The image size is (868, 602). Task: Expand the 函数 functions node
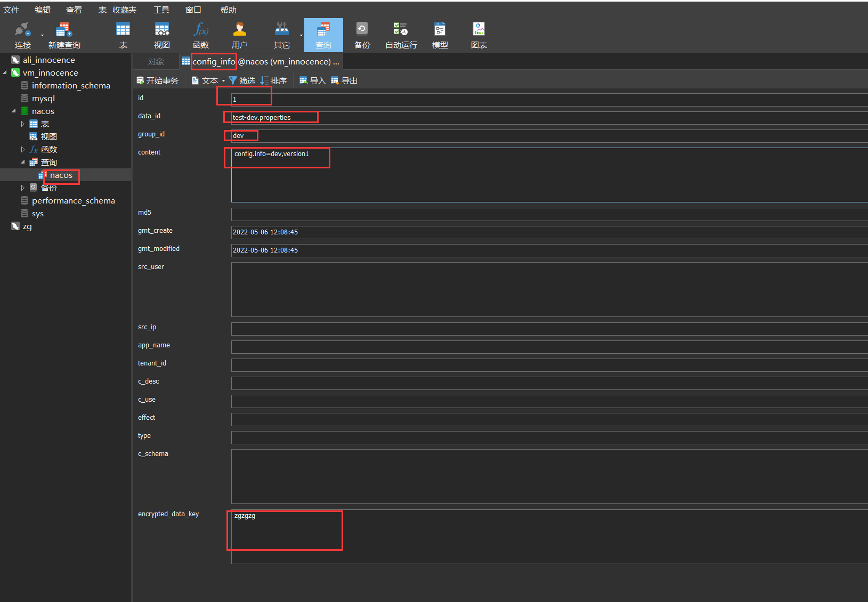pyautogui.click(x=23, y=149)
